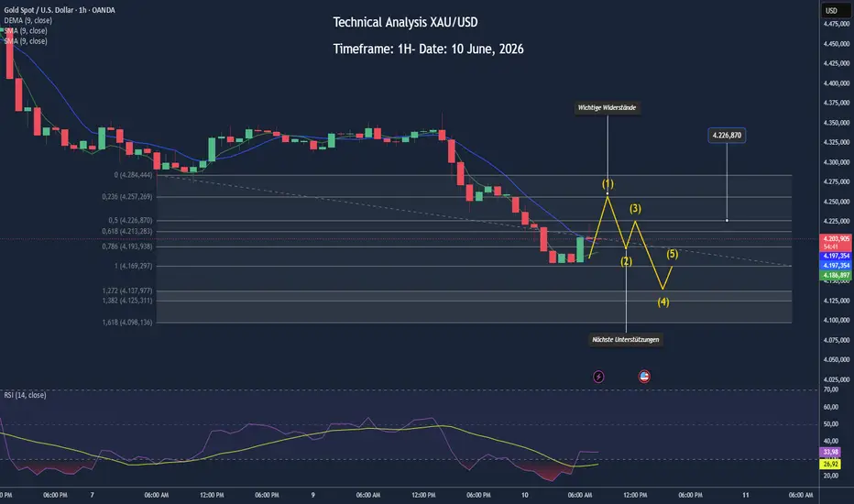The image size is (854, 504).
Task: Click the green price tag 4.186,897
Action: coord(836,276)
